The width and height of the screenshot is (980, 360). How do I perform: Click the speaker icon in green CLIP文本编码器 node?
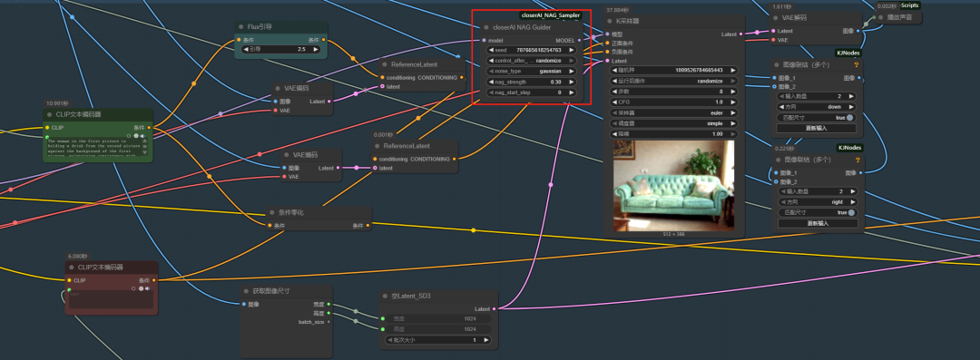(x=142, y=136)
